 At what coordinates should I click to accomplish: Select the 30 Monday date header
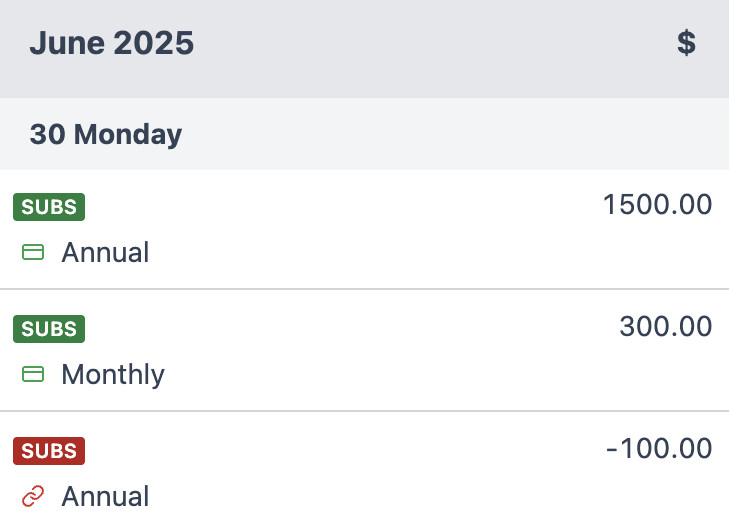[x=106, y=134]
